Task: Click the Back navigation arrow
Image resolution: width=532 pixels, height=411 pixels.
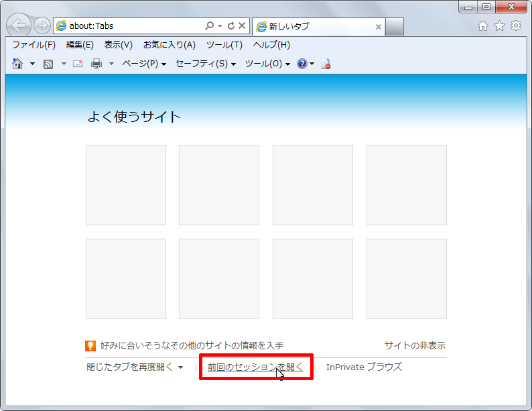Action: pyautogui.click(x=19, y=25)
